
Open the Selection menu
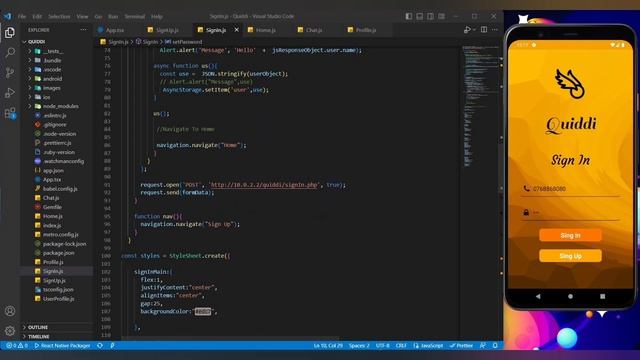pyautogui.click(x=59, y=16)
